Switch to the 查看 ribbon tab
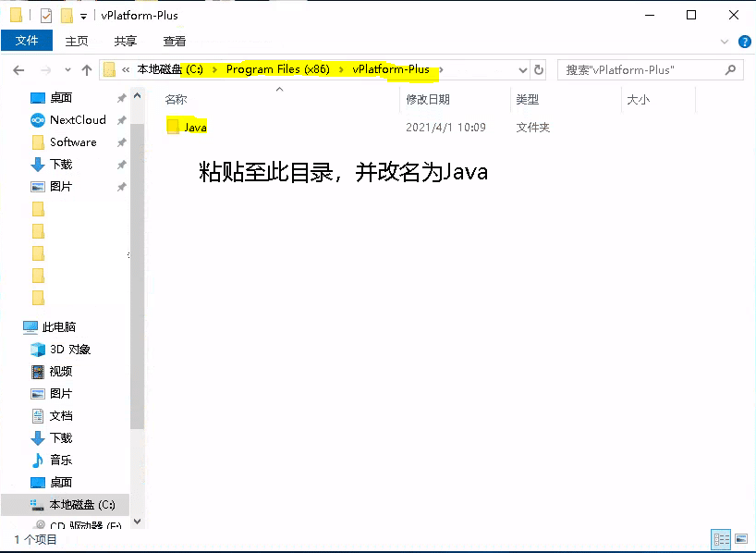 click(175, 42)
